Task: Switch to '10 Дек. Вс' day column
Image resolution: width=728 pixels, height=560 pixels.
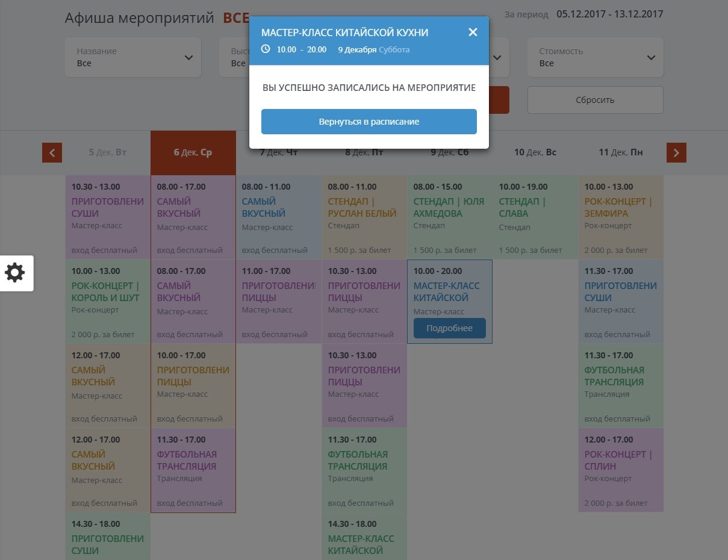Action: (535, 153)
